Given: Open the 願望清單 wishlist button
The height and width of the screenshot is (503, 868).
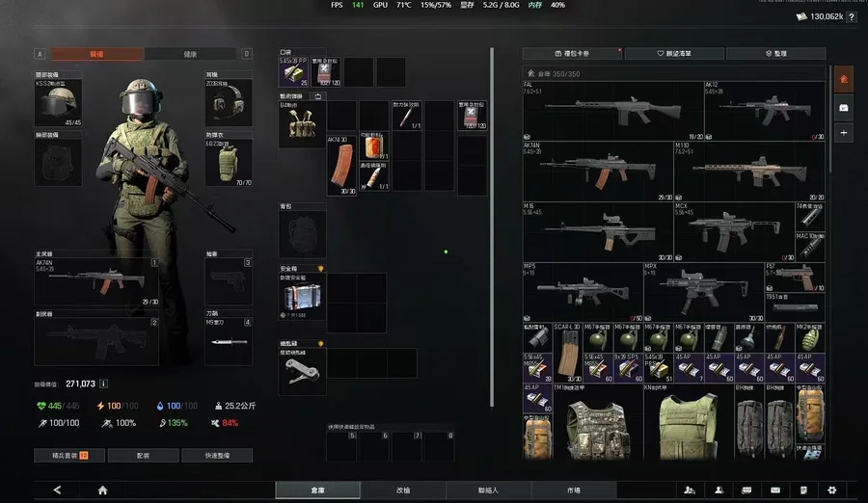Looking at the screenshot, I should tap(674, 53).
